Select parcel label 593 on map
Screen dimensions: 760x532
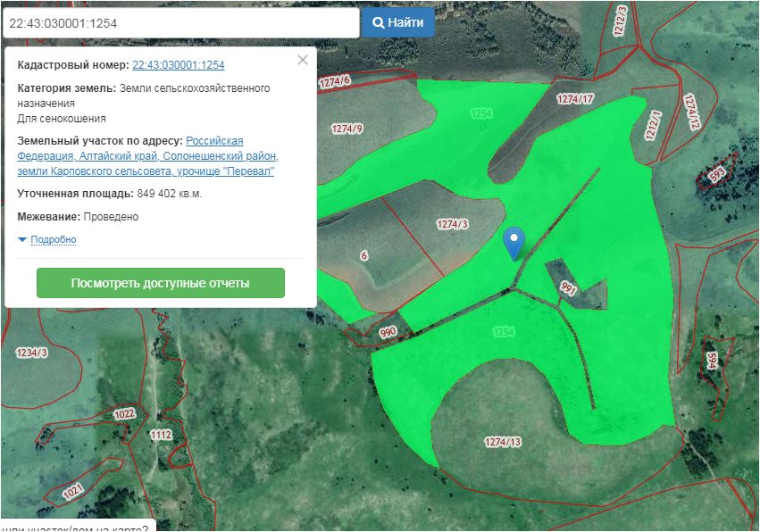point(716,174)
